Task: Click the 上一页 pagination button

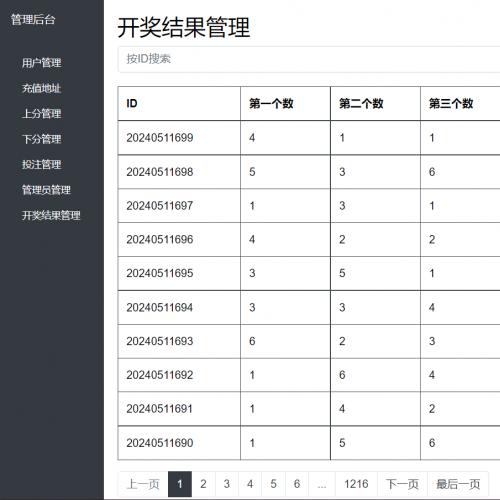Action: (x=143, y=484)
